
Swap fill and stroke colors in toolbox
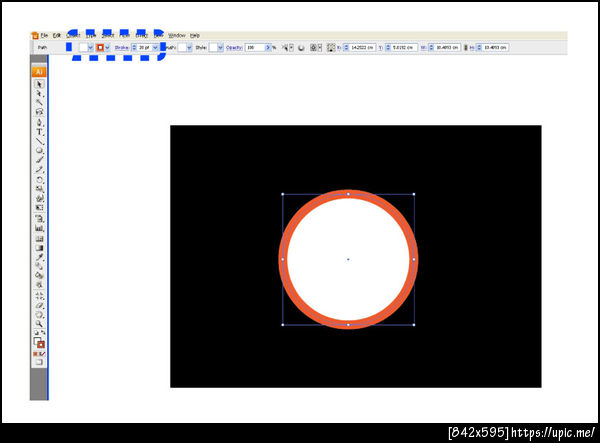coord(42,333)
